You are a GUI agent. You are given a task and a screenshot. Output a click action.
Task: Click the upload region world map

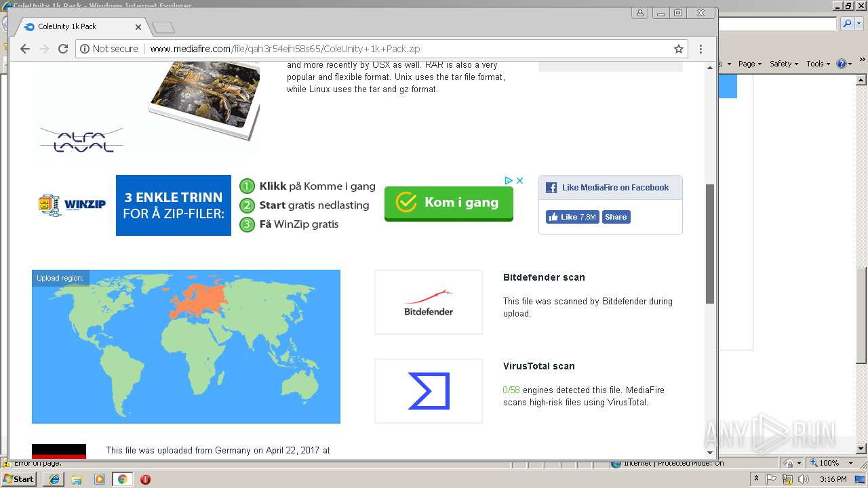[186, 346]
